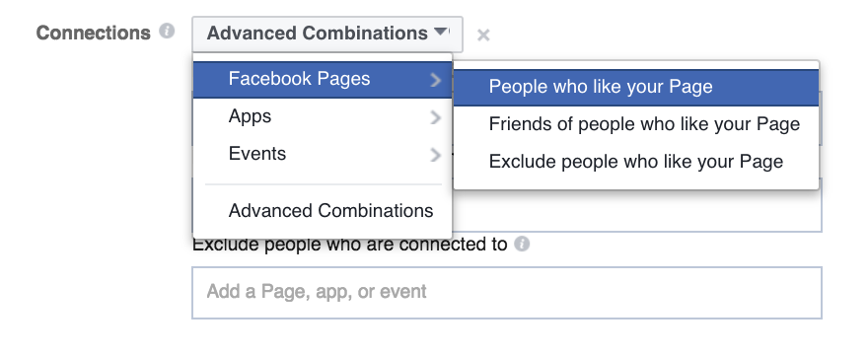Pick Exclude people who like your Page
The height and width of the screenshot is (355, 868).
coord(636,162)
